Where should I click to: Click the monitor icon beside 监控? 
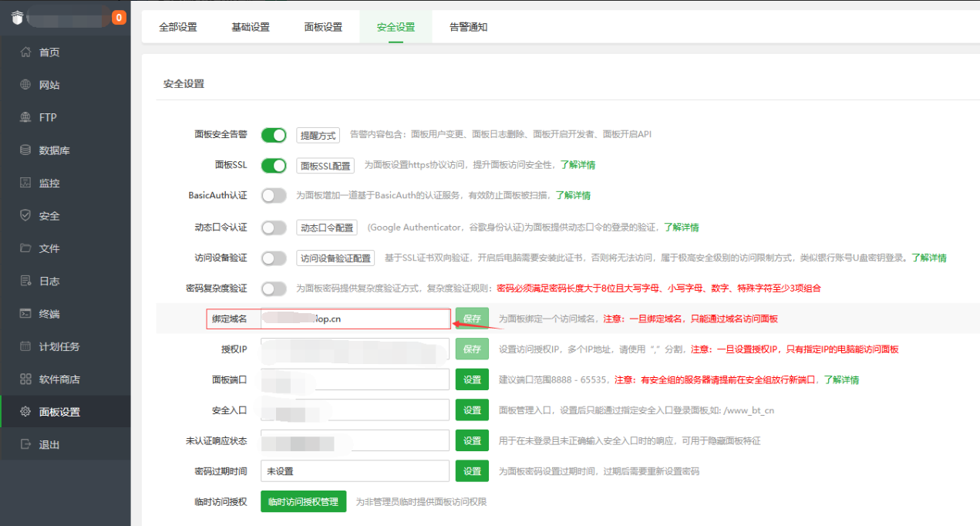(x=25, y=183)
